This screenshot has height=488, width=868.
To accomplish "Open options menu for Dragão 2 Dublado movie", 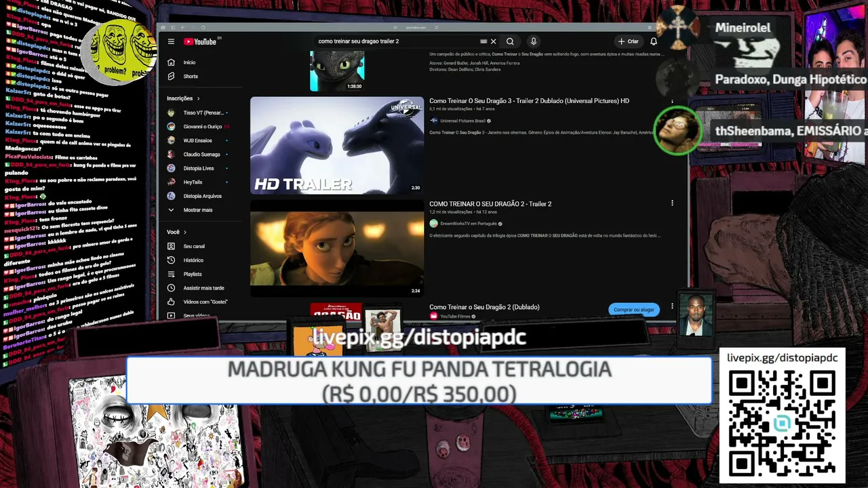I will 672,306.
